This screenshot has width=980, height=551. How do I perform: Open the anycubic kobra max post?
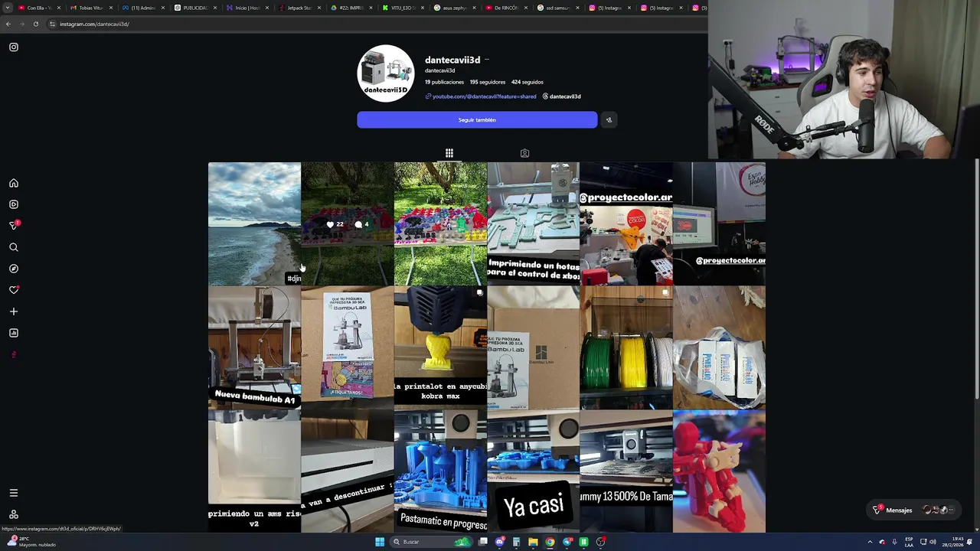[x=440, y=347]
